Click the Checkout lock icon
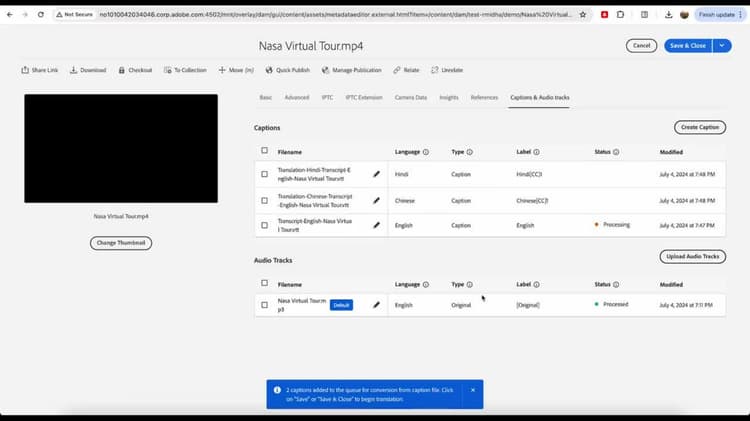This screenshot has width=750, height=421. point(121,70)
